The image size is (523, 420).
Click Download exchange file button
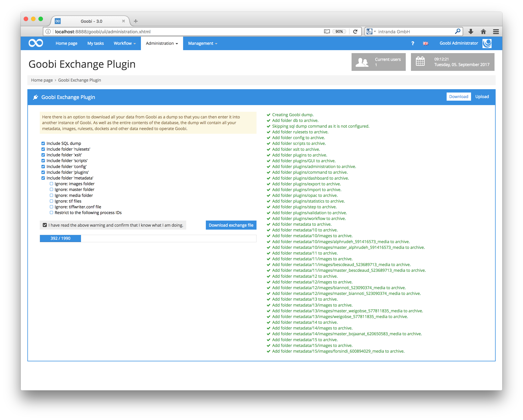[231, 225]
